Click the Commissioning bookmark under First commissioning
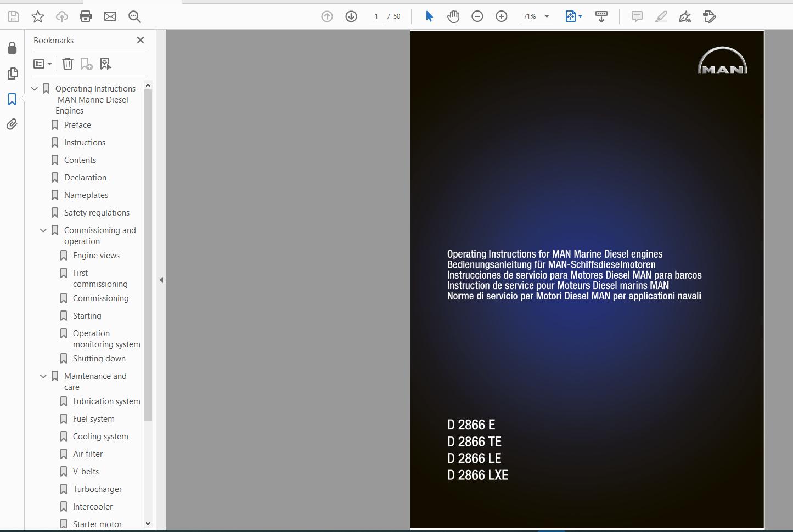 click(x=101, y=298)
